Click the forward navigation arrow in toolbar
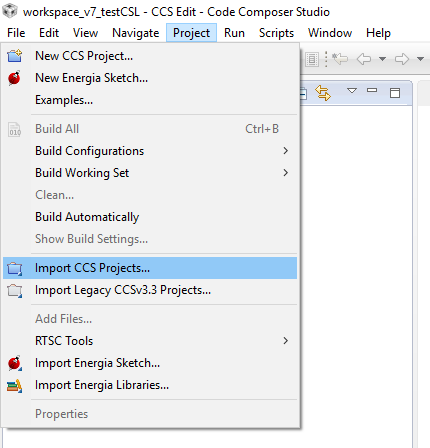Screen dimensions: 430x448 [401, 59]
